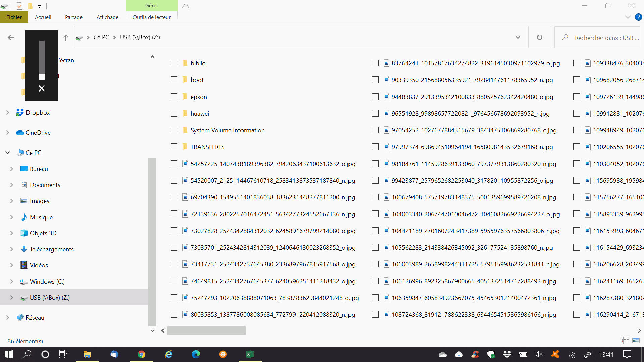Click the volume slider handle in overlay
The width and height of the screenshot is (644, 362).
point(42,77)
